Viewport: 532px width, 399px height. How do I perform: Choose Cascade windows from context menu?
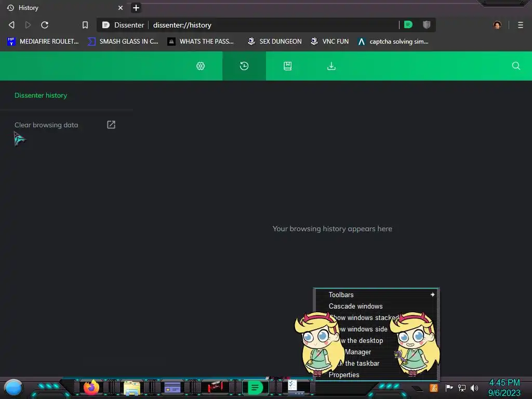[x=376, y=307]
